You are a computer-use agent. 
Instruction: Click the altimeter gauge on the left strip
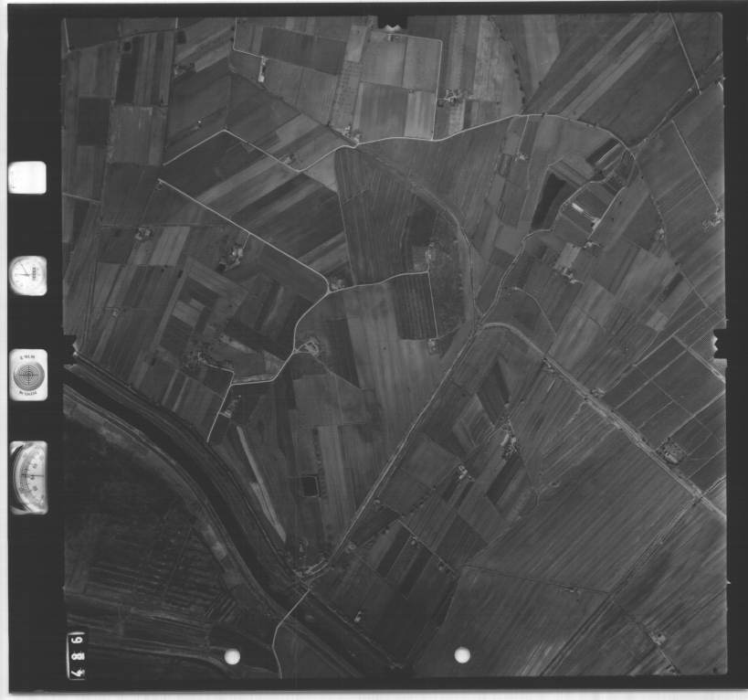click(28, 477)
